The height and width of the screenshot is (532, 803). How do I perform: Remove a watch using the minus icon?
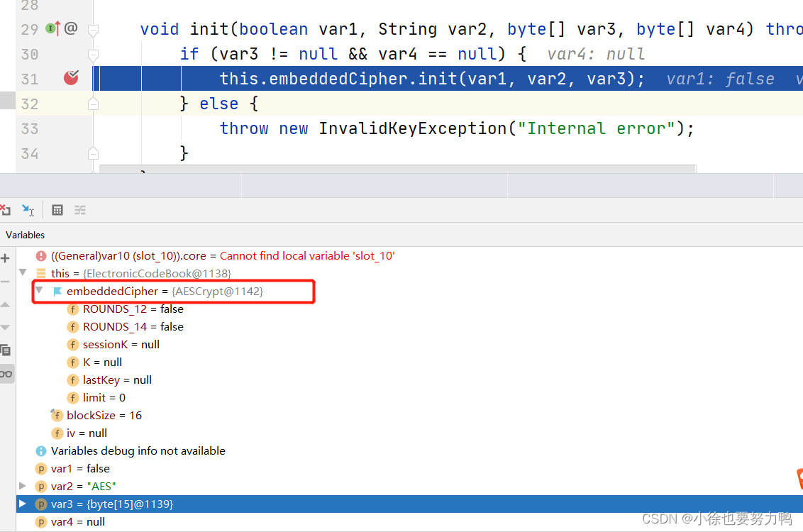tap(4, 282)
